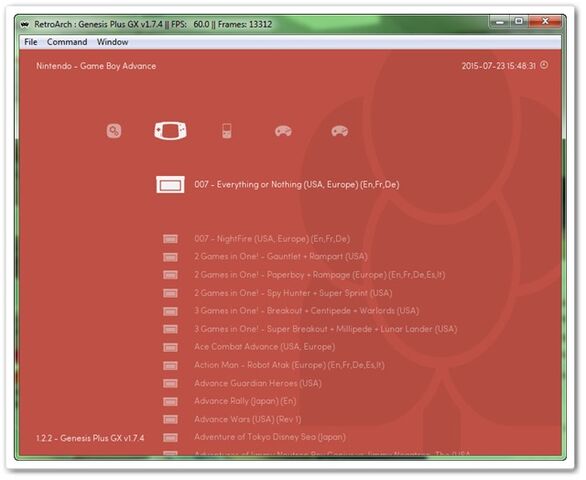586x480 pixels.
Task: Select 007 - NightFire (USA, Europe)
Action: [x=272, y=239]
